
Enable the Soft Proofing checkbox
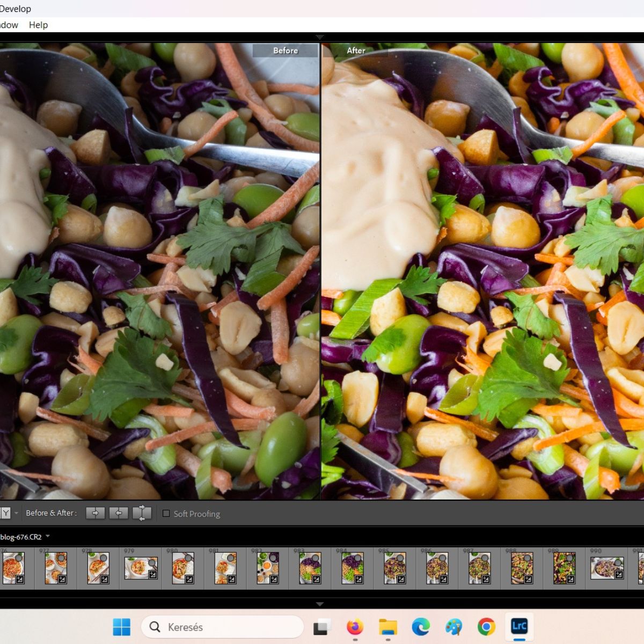(x=166, y=514)
